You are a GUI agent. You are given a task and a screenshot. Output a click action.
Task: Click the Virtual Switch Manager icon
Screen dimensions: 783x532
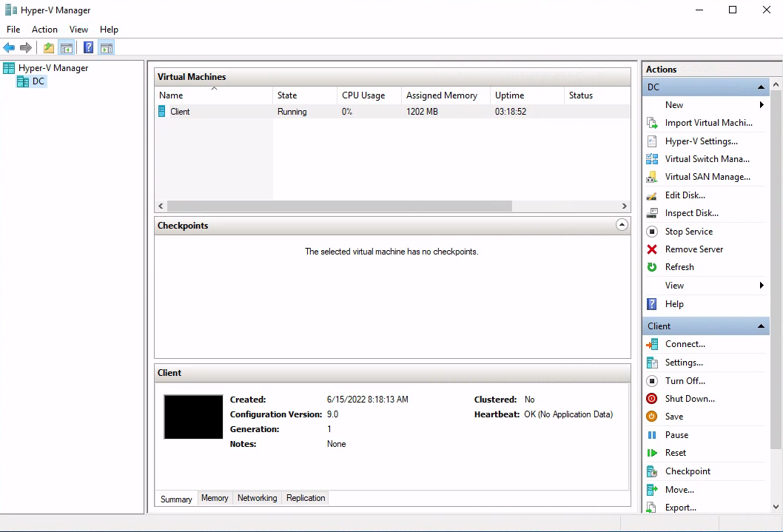click(x=652, y=159)
